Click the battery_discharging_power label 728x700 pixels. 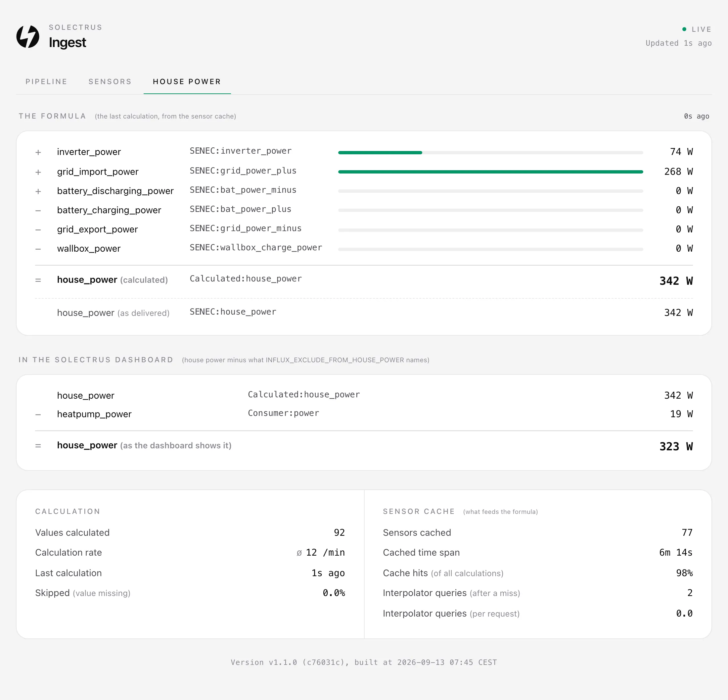coord(115,191)
